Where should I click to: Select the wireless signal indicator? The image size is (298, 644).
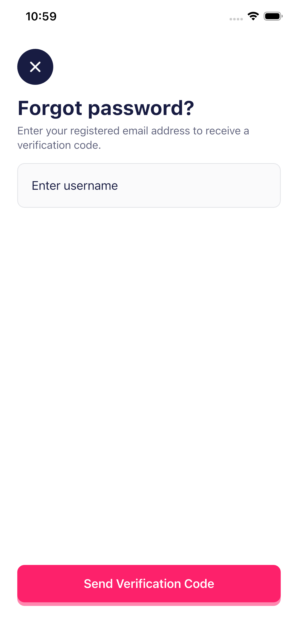(253, 16)
